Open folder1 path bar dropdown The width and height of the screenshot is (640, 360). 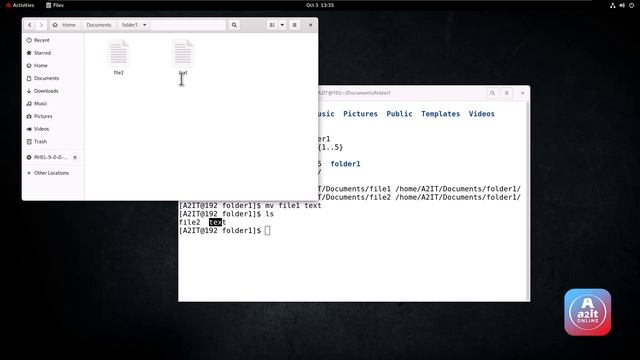[144, 25]
